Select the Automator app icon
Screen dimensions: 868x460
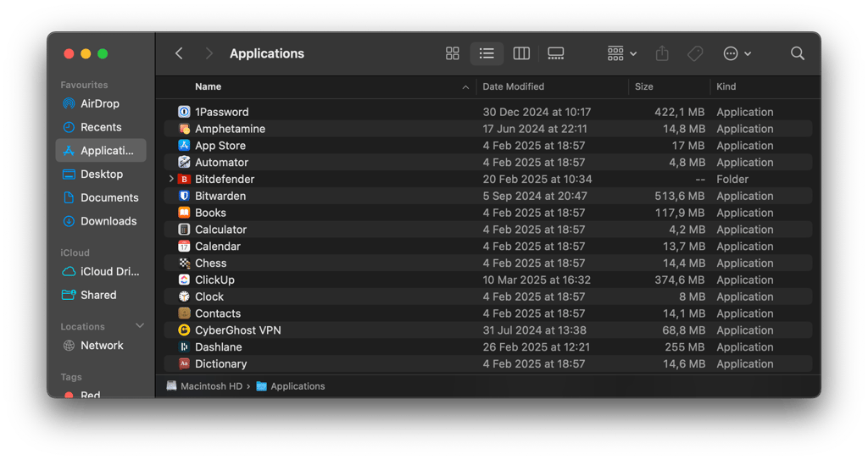pyautogui.click(x=184, y=162)
